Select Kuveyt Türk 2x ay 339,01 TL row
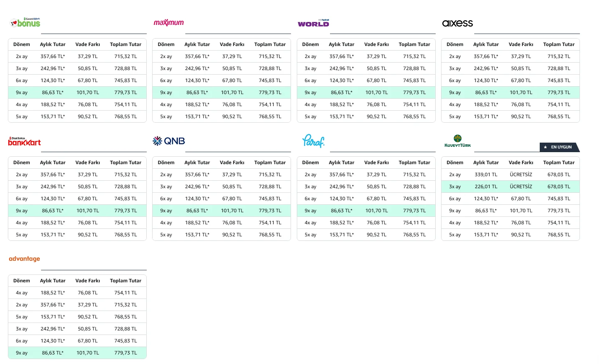The height and width of the screenshot is (364, 599). pos(510,175)
